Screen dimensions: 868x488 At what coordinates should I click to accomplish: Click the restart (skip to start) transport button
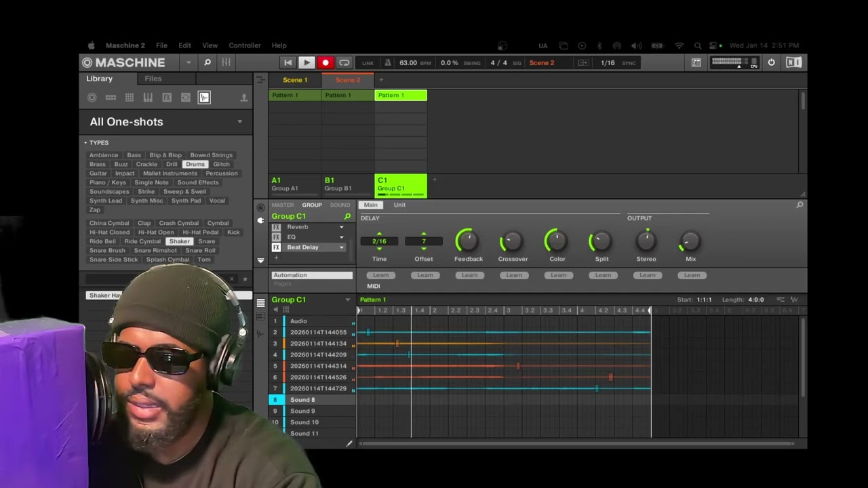point(288,62)
